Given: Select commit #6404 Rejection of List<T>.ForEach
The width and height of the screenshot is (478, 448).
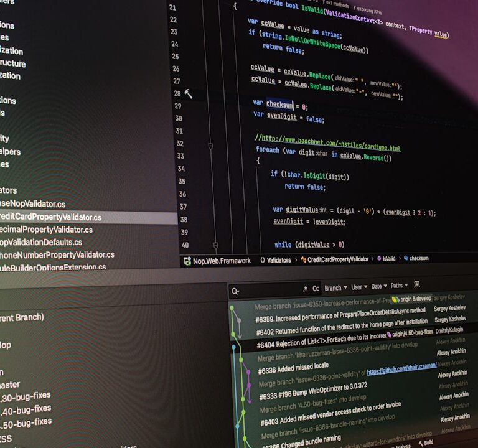Looking at the screenshot, I should 321,341.
